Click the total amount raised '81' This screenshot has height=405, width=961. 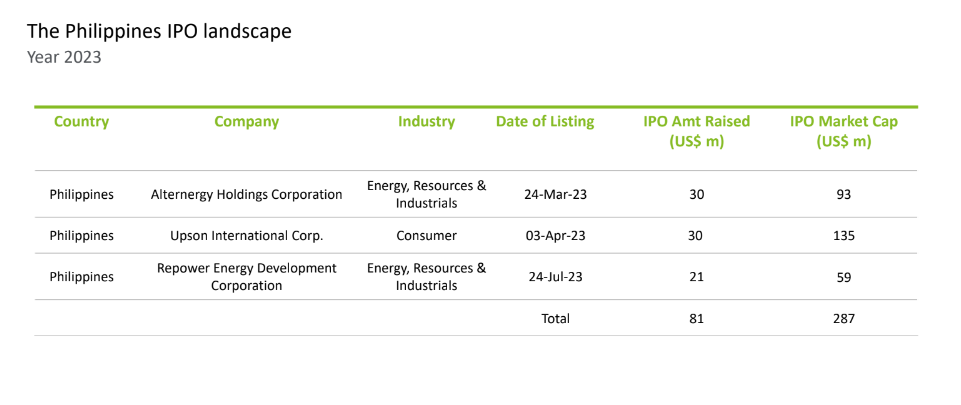[x=696, y=319]
